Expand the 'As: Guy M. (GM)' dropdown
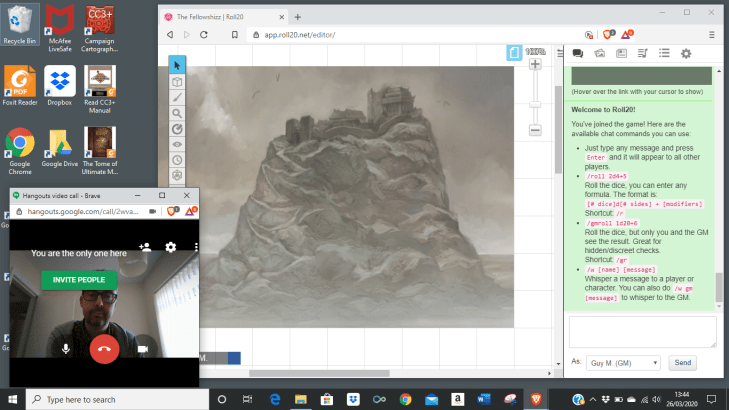 pyautogui.click(x=623, y=363)
